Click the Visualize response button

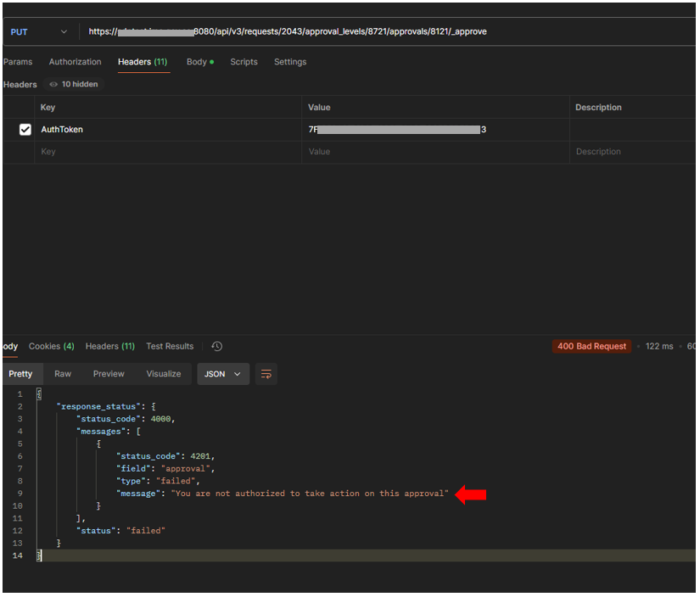point(164,374)
